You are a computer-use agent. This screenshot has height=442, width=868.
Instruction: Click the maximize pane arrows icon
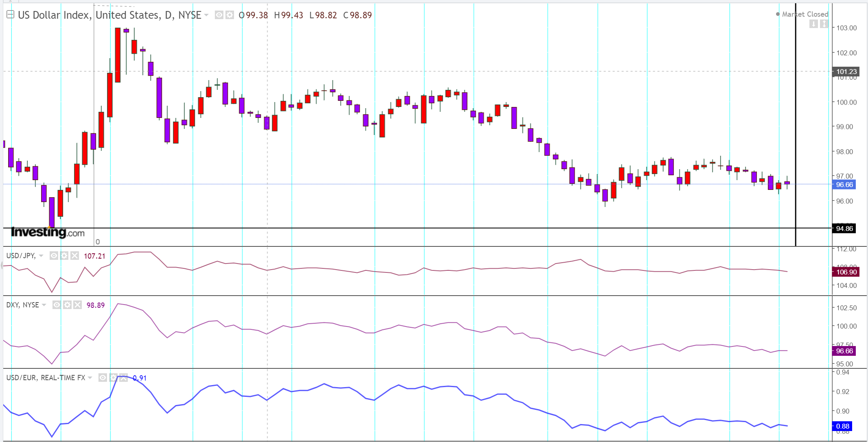(824, 24)
